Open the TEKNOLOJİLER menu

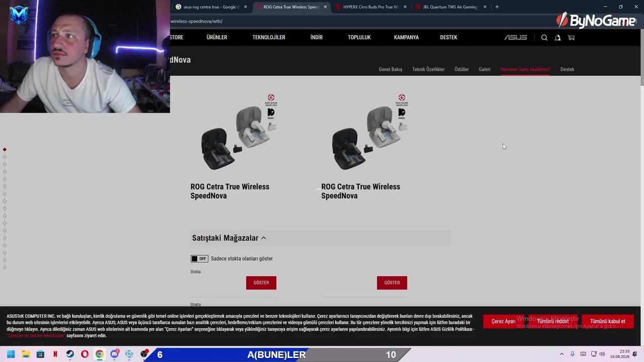269,38
